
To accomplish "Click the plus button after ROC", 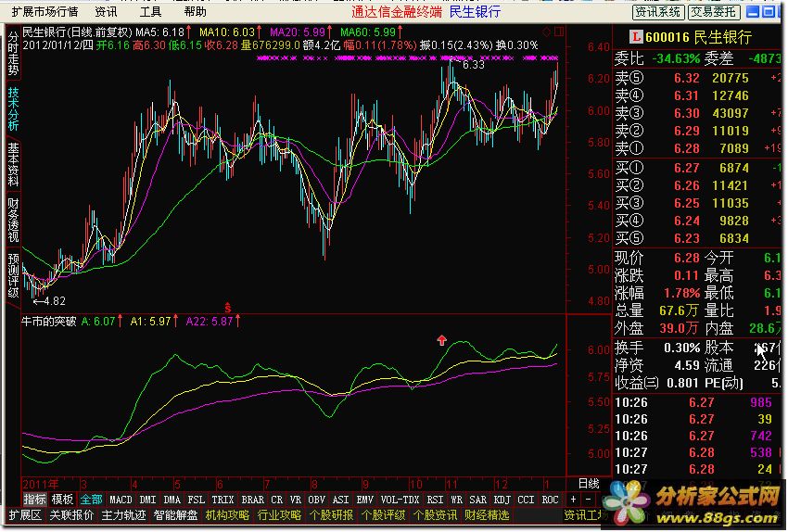I will click(x=573, y=500).
